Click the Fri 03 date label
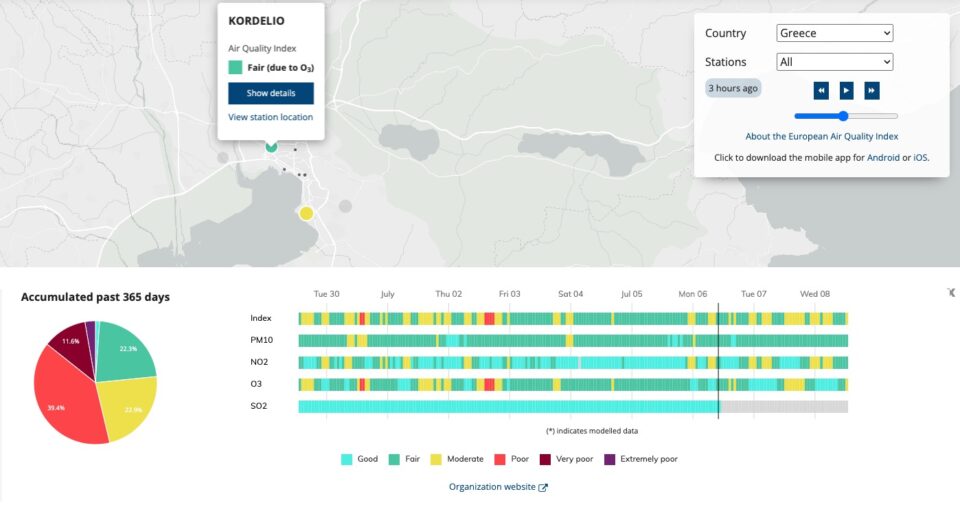The image size is (960, 507). tap(509, 294)
